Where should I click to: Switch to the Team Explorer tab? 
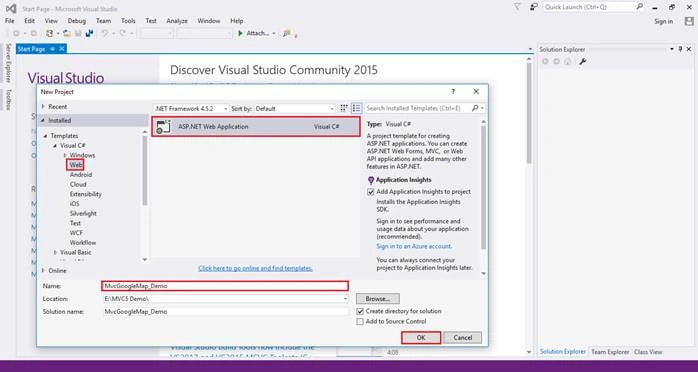pos(610,352)
